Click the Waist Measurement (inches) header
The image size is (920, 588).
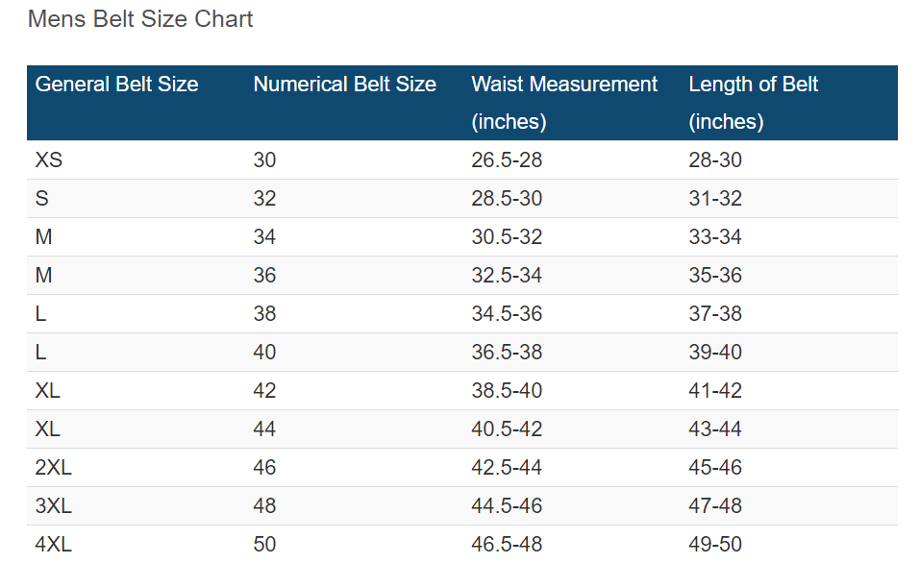[x=564, y=103]
